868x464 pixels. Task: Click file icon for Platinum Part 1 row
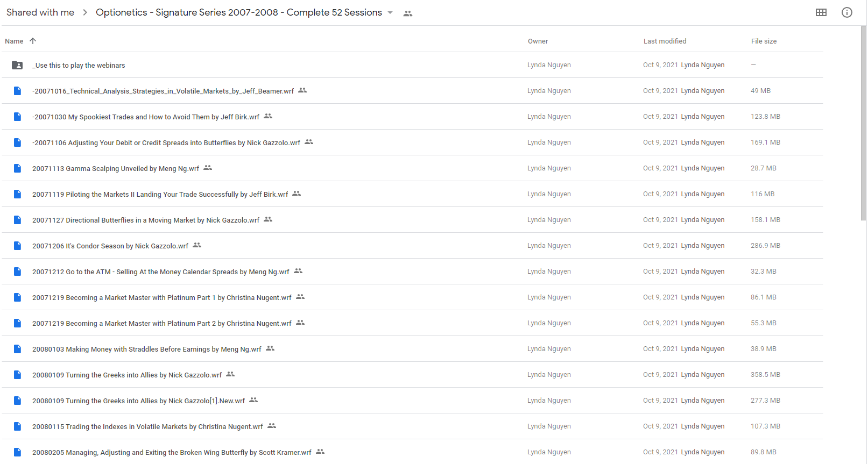click(x=17, y=297)
